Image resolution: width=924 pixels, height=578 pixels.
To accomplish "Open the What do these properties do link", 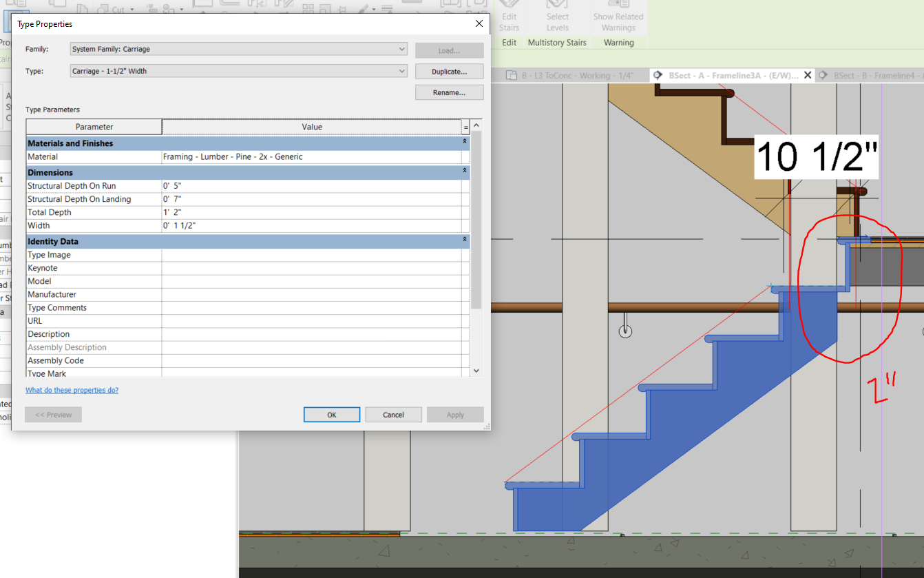I will (x=72, y=389).
